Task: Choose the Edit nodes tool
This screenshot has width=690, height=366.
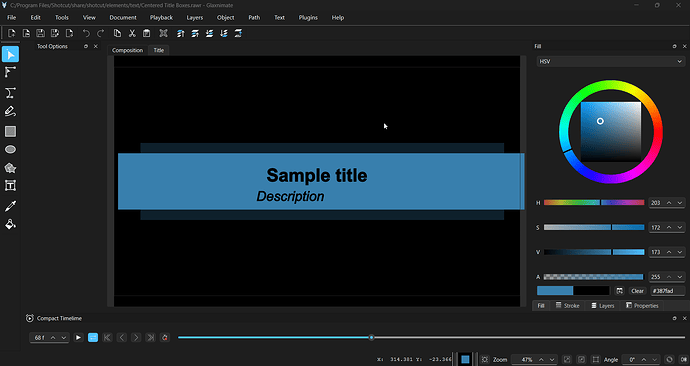Action: (11, 72)
